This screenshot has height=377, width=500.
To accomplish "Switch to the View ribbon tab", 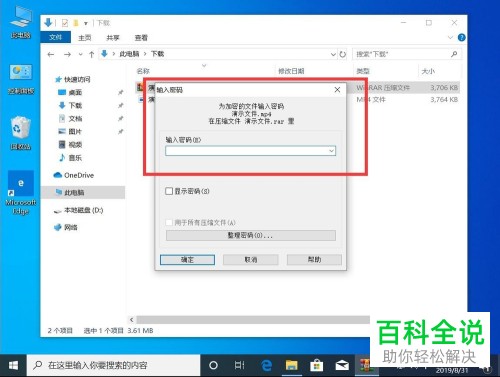I will coord(141,38).
